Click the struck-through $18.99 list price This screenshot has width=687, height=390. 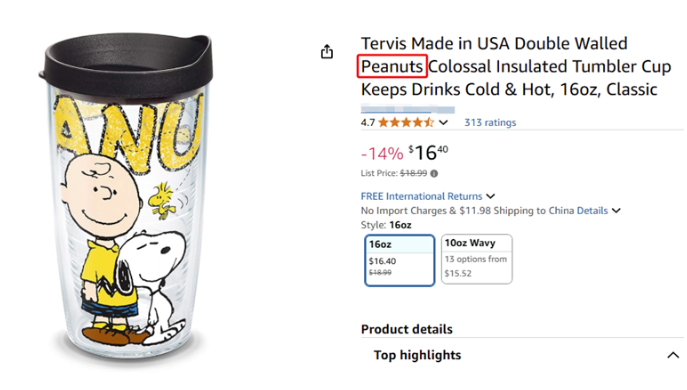pyautogui.click(x=414, y=173)
